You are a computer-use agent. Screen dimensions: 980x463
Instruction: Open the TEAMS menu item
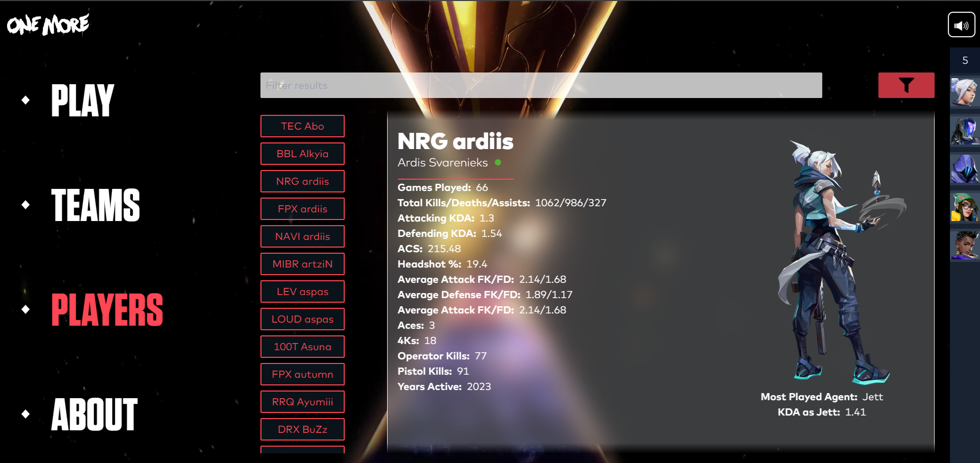click(95, 205)
